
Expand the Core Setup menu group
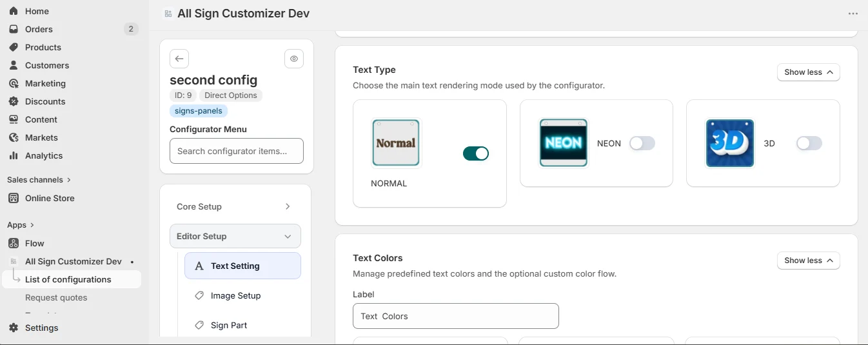click(x=235, y=206)
